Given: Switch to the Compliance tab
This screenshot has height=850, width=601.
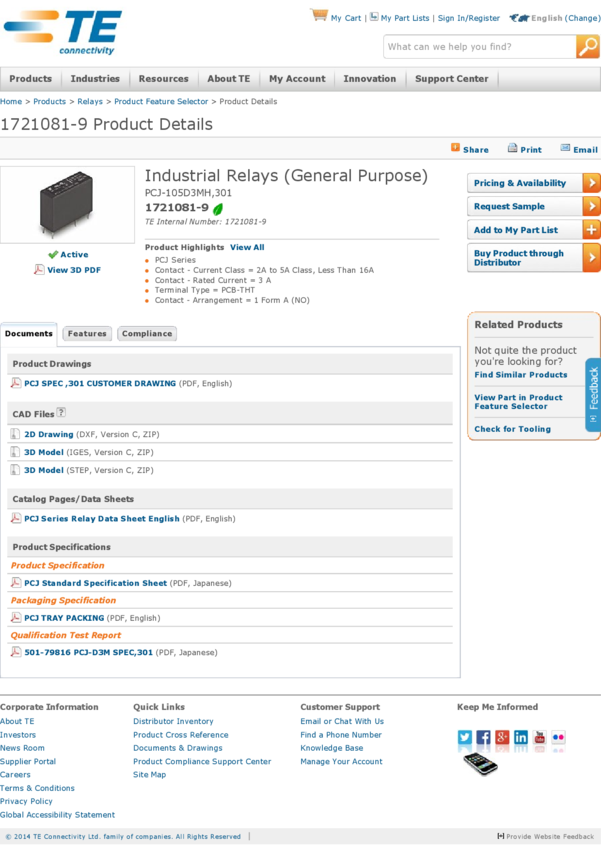Looking at the screenshot, I should point(147,334).
